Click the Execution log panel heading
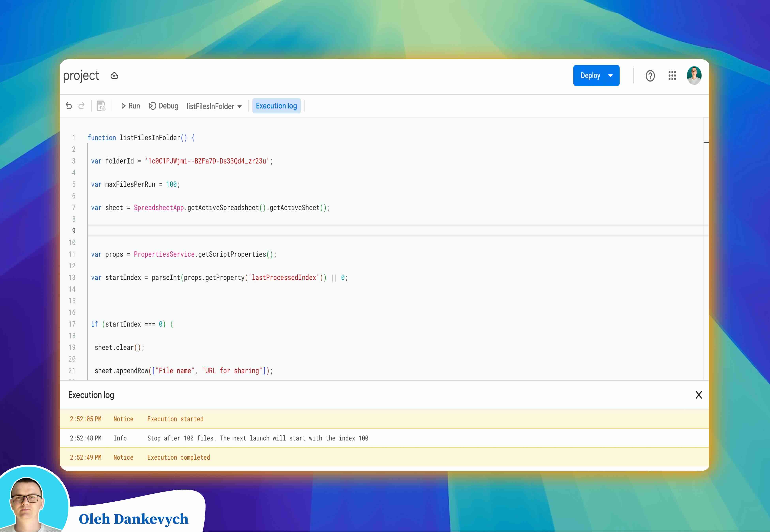The height and width of the screenshot is (532, 770). tap(91, 395)
